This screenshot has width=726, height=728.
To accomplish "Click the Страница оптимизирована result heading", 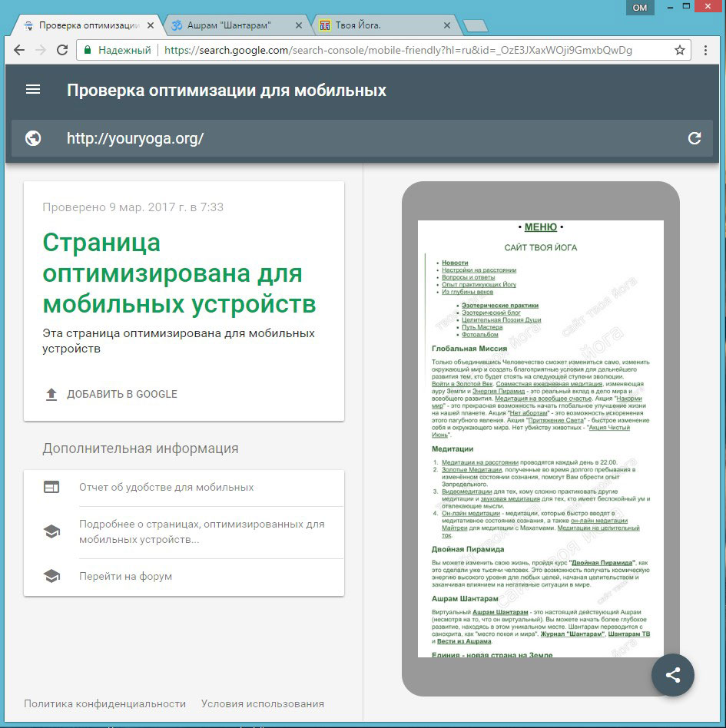I will pos(179,273).
